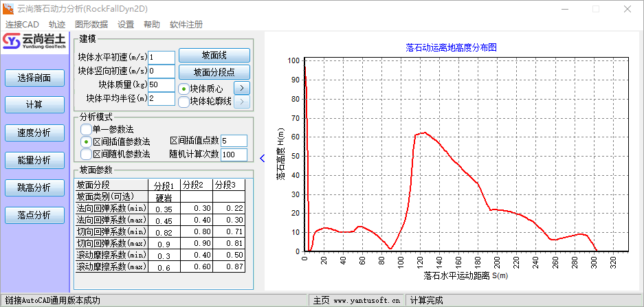Open the 连接CAD menu
The height and width of the screenshot is (307, 644).
click(23, 24)
